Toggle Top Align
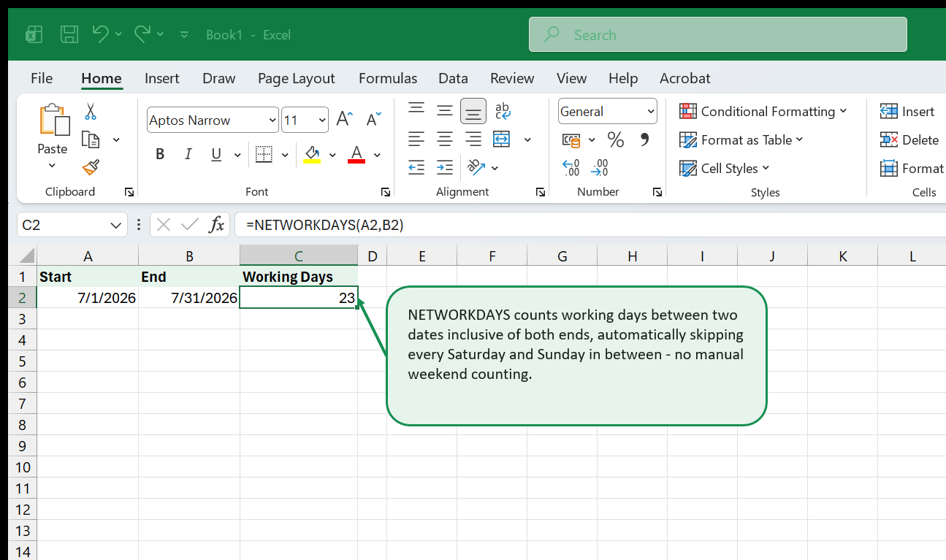The width and height of the screenshot is (946, 560). (x=416, y=110)
